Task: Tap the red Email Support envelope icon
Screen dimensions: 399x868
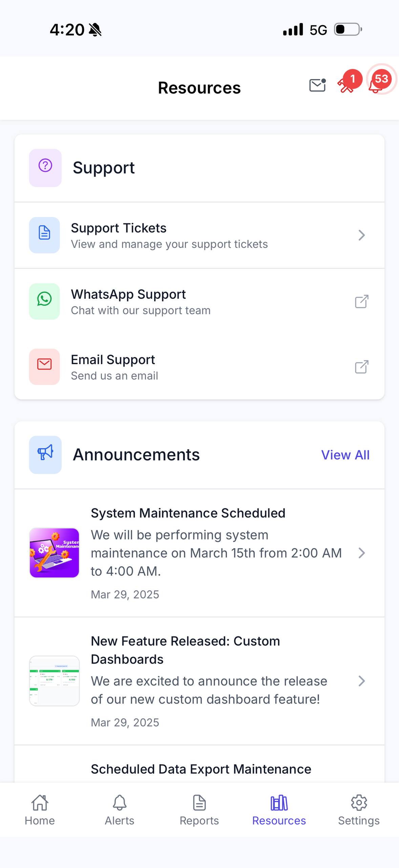Action: 44,366
